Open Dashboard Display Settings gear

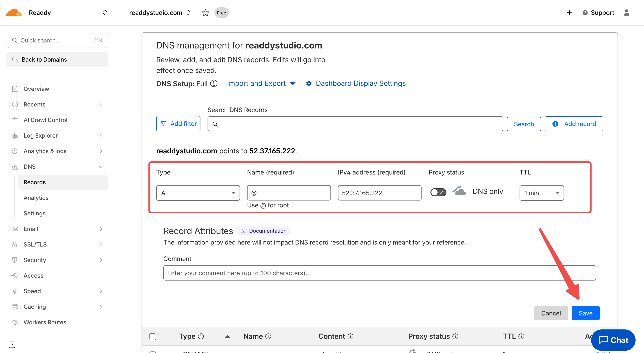pyautogui.click(x=309, y=84)
